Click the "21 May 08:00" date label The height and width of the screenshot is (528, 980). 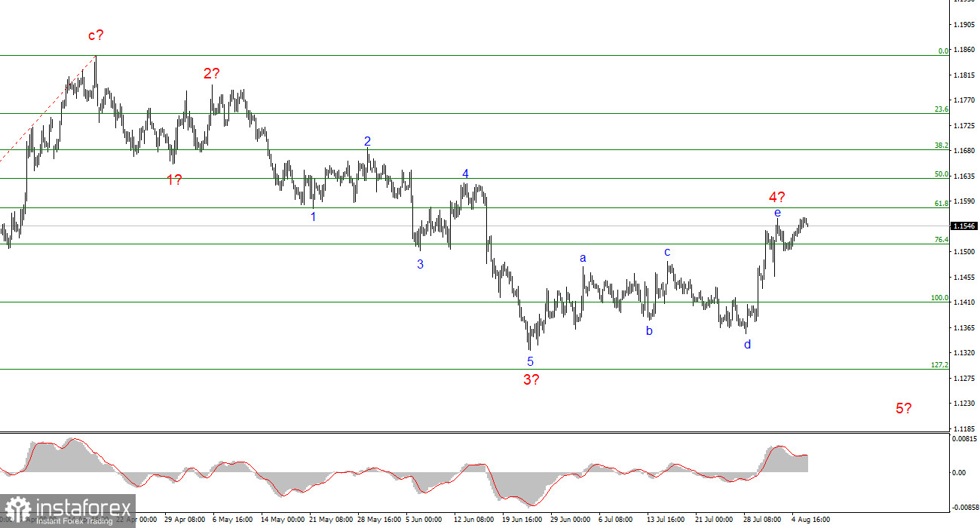coord(330,519)
